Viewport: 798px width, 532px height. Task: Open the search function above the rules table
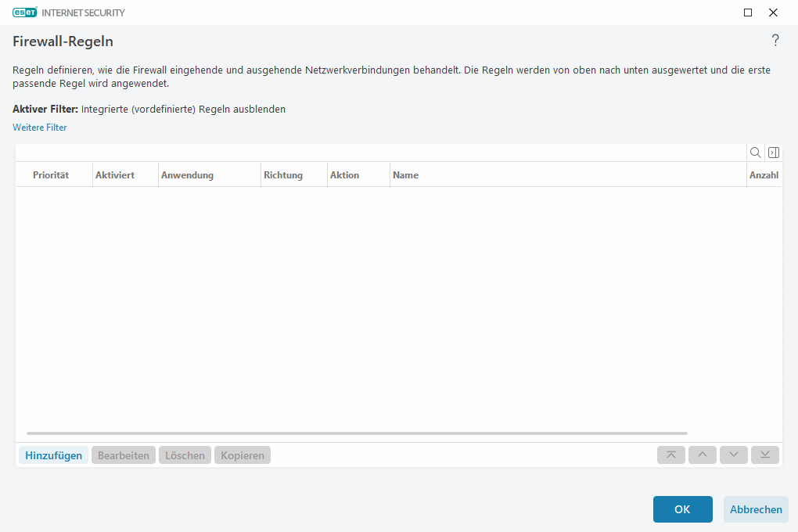(x=755, y=152)
